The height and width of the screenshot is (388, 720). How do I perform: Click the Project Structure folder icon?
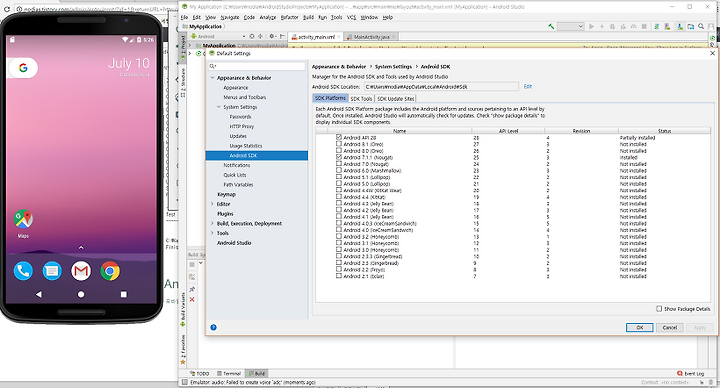(691, 27)
